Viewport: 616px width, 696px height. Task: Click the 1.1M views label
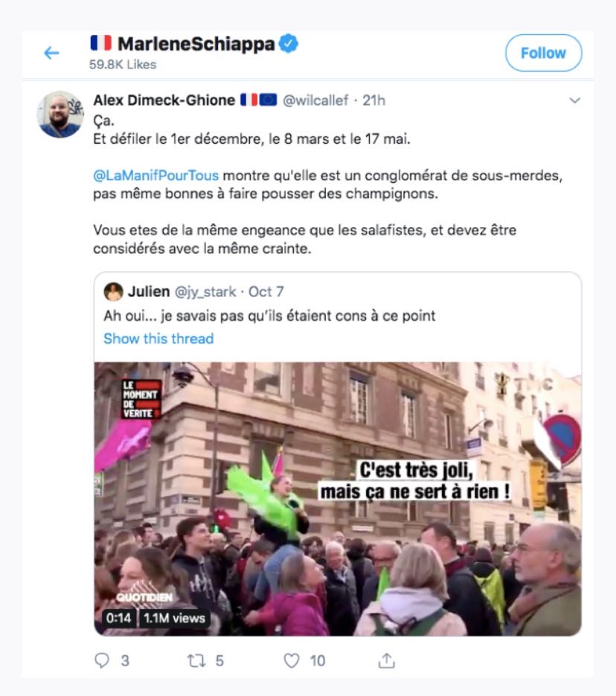click(174, 618)
